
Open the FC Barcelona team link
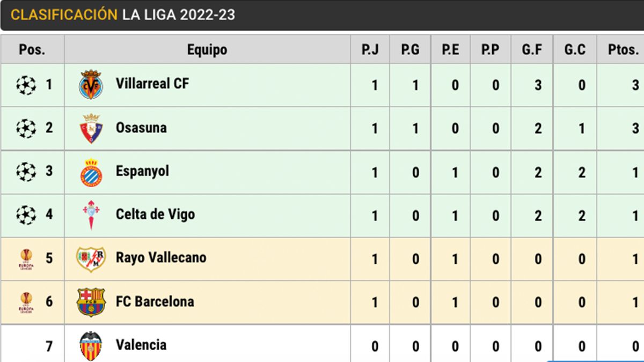pos(155,301)
